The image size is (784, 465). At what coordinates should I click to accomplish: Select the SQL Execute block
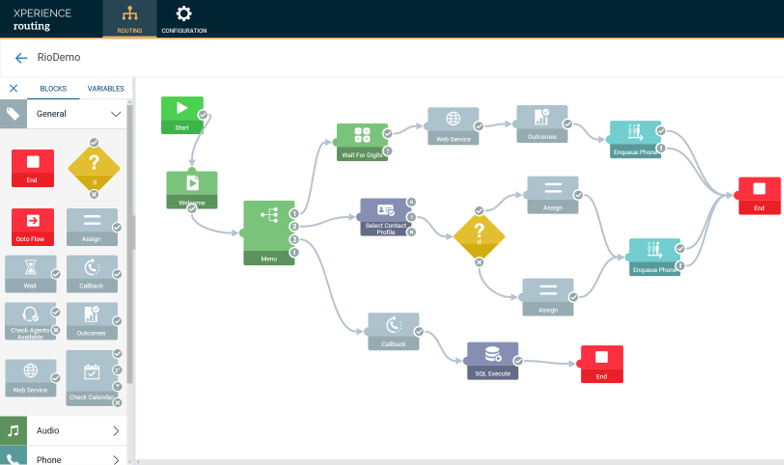[492, 360]
